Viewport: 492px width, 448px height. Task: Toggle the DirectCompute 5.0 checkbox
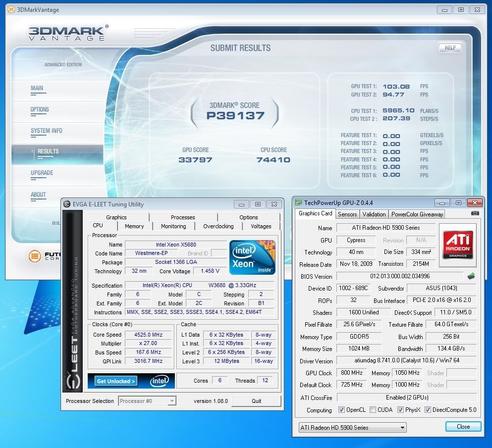click(428, 410)
